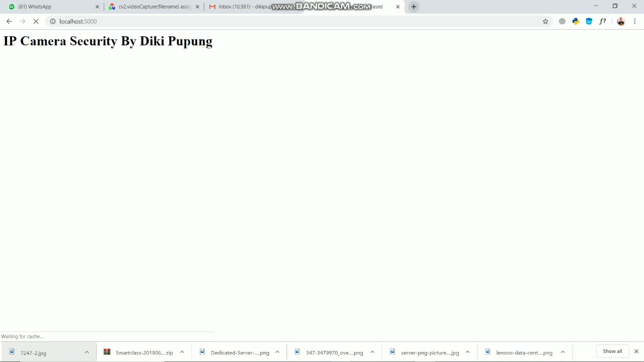Open the globe extension icon
This screenshot has height=362, width=644.
[x=562, y=21]
